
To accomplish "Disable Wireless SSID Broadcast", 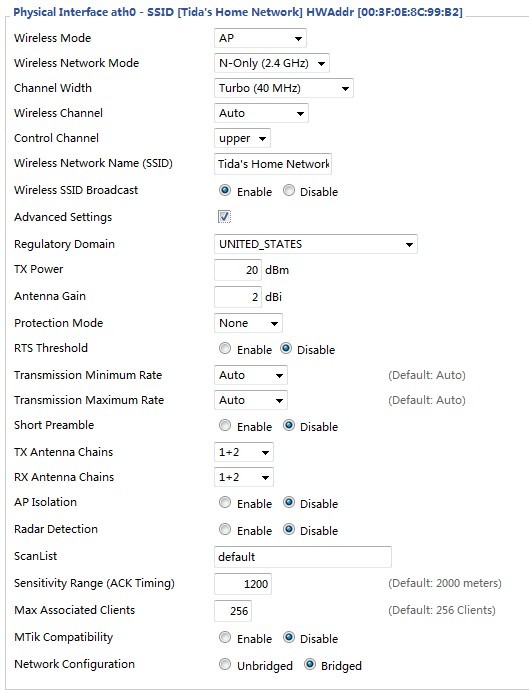I will tap(289, 191).
